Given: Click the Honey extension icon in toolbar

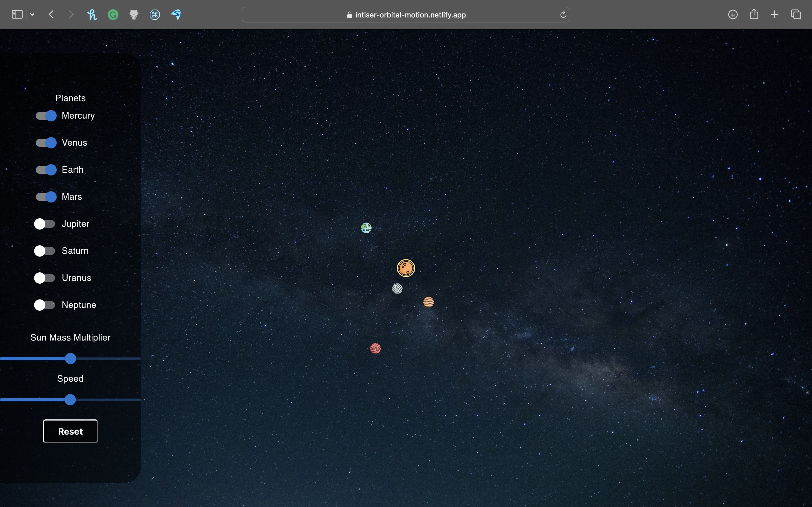Looking at the screenshot, I should click(92, 15).
